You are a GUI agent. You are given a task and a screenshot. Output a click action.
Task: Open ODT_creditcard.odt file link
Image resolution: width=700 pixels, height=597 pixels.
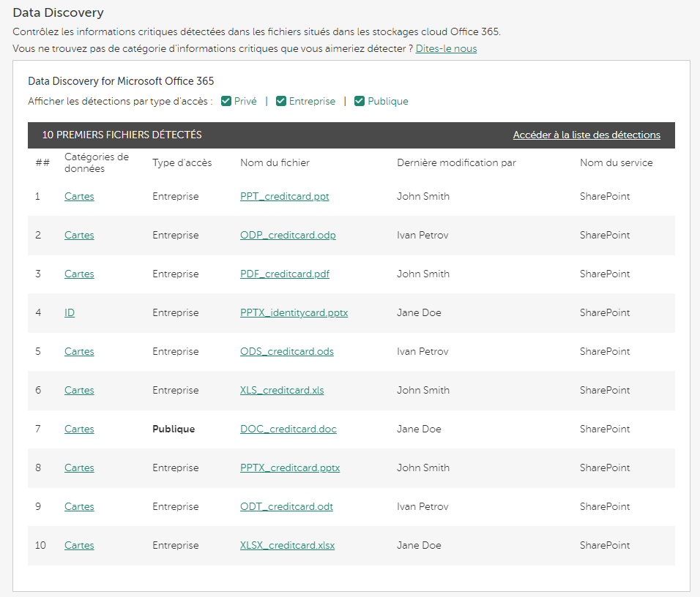(286, 507)
